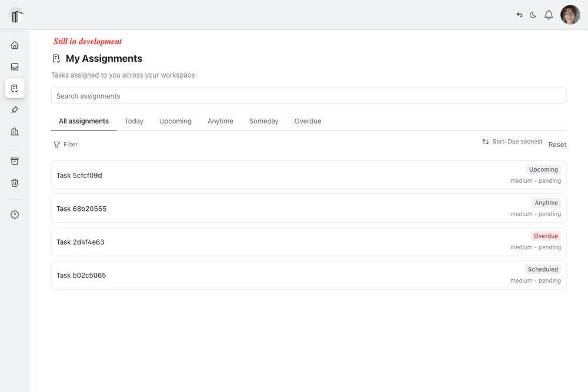Toggle dark mode with moon icon
The width and height of the screenshot is (588, 392).
[x=533, y=15]
